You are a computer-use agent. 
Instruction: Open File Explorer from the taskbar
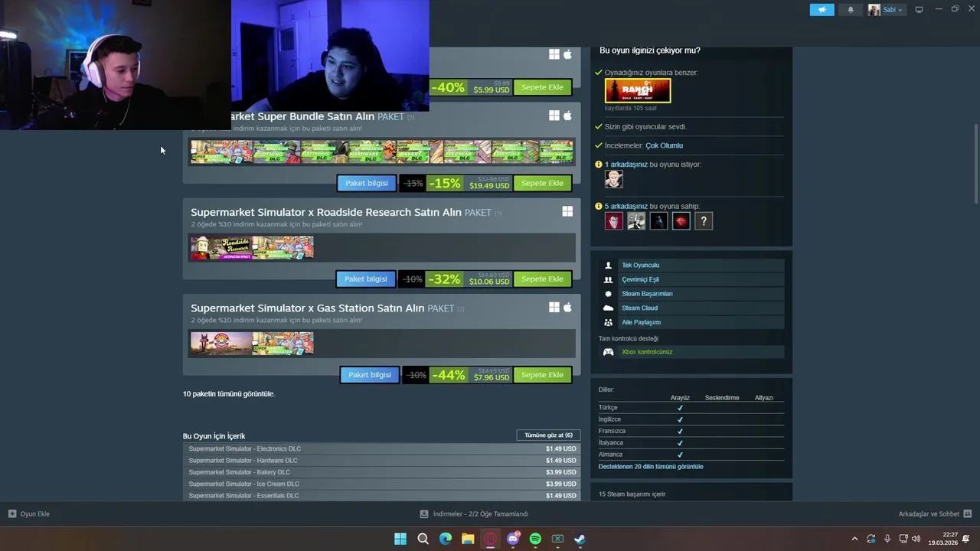[468, 539]
